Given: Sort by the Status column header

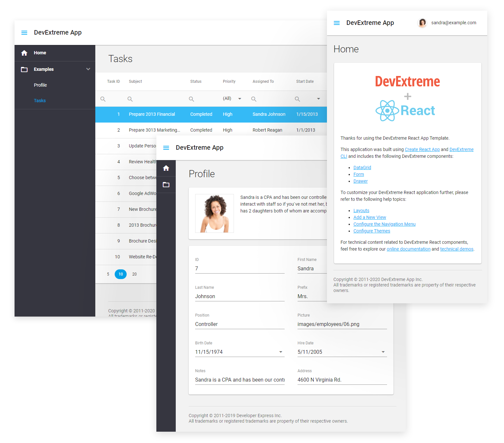Looking at the screenshot, I should [x=196, y=81].
